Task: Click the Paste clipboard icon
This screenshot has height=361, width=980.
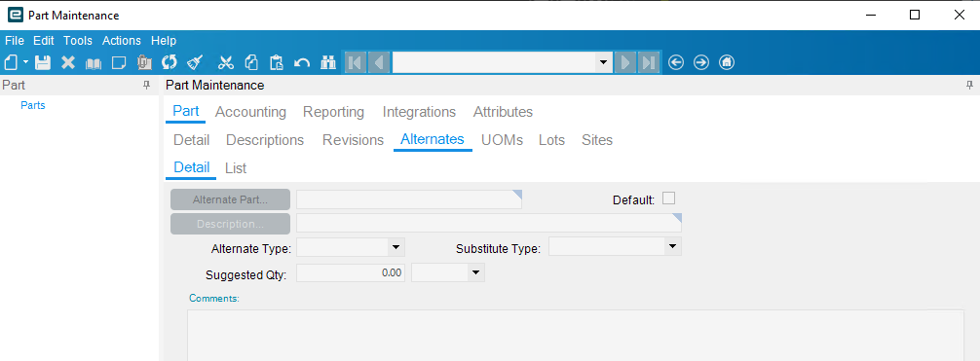Action: tap(277, 62)
